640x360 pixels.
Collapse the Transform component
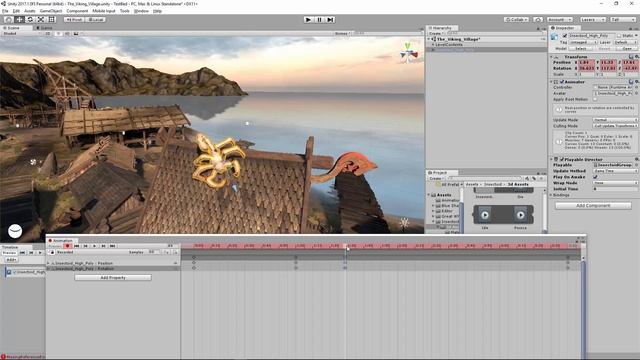(551, 57)
